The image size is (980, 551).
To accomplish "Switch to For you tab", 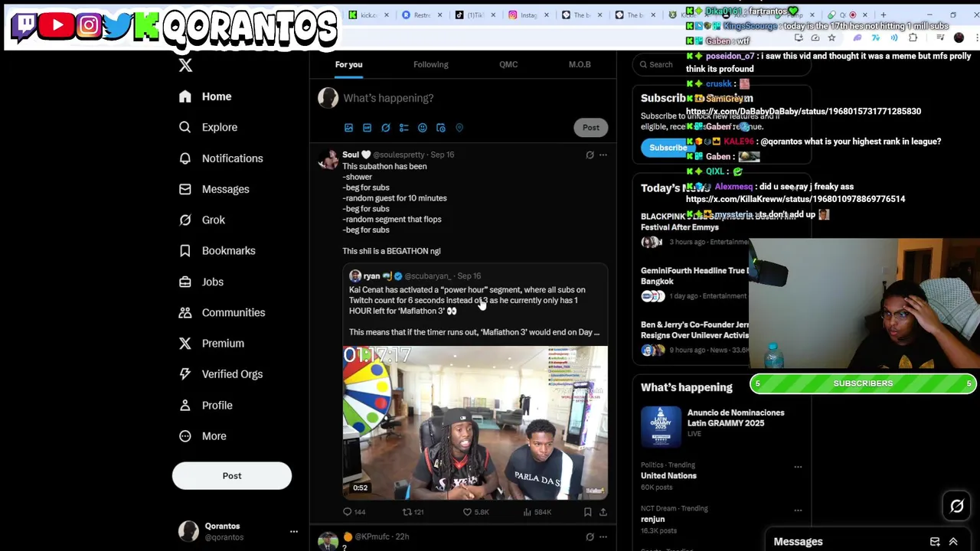I will [348, 64].
